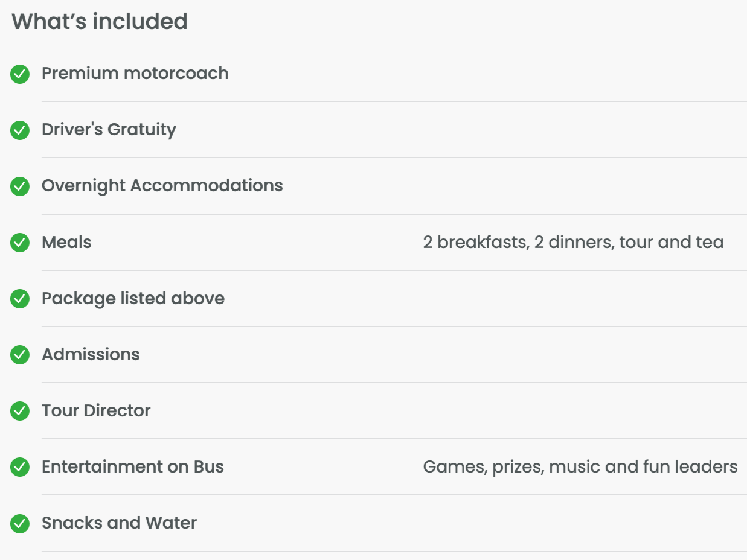Viewport: 747px width, 560px height.
Task: Select the Tour Director label
Action: coord(96,411)
